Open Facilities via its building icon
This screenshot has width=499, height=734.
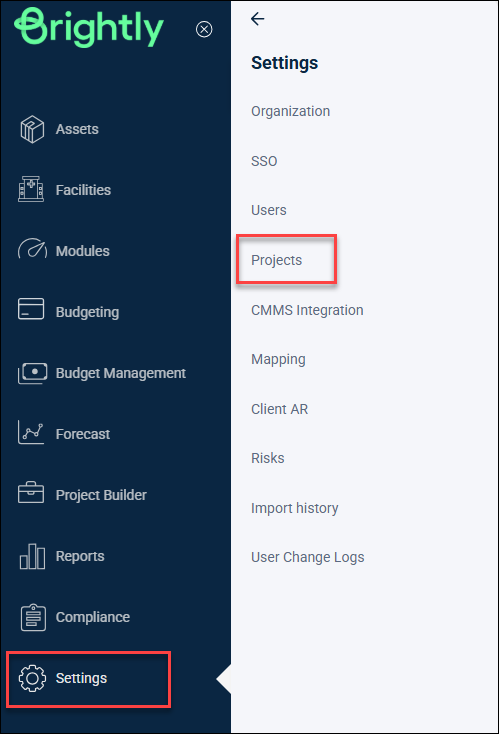click(x=31, y=189)
